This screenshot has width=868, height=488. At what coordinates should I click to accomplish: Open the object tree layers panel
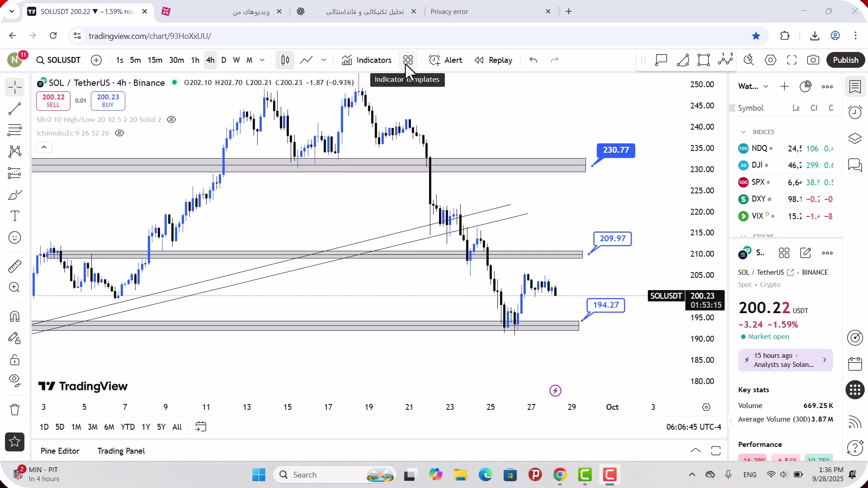click(x=855, y=138)
